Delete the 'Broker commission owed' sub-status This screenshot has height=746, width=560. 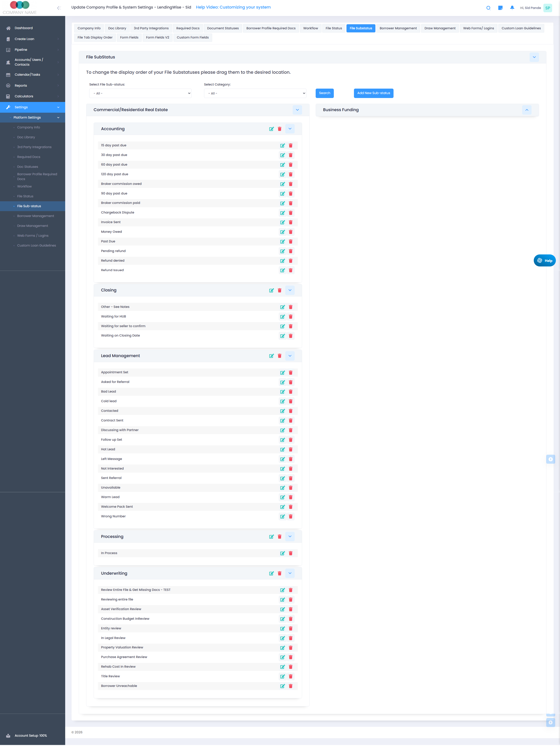click(x=290, y=184)
